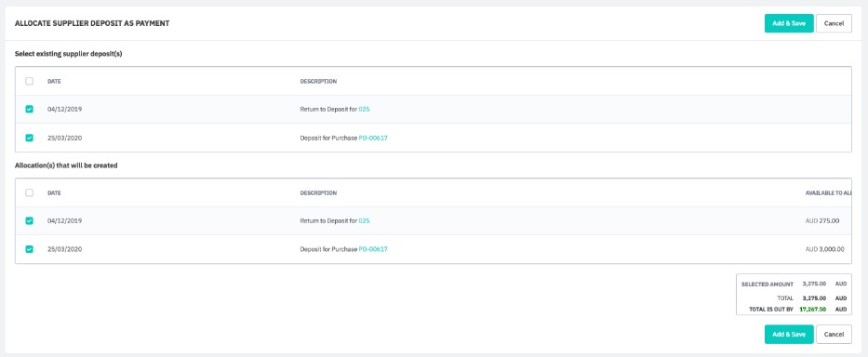The height and width of the screenshot is (357, 868).
Task: Open link 025 in allocations table
Action: [x=364, y=221]
